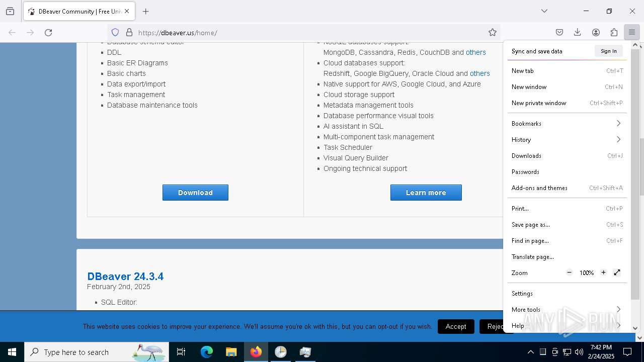Click the taskbar search box
Image resolution: width=644 pixels, height=362 pixels.
[97, 352]
